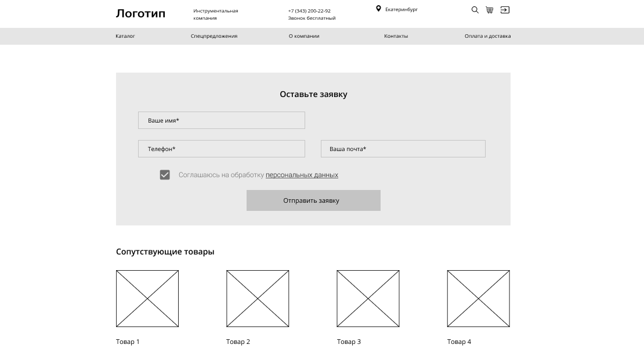Image resolution: width=644 pixels, height=348 pixels.
Task: Open Оплата и доставка page
Action: [x=487, y=36]
